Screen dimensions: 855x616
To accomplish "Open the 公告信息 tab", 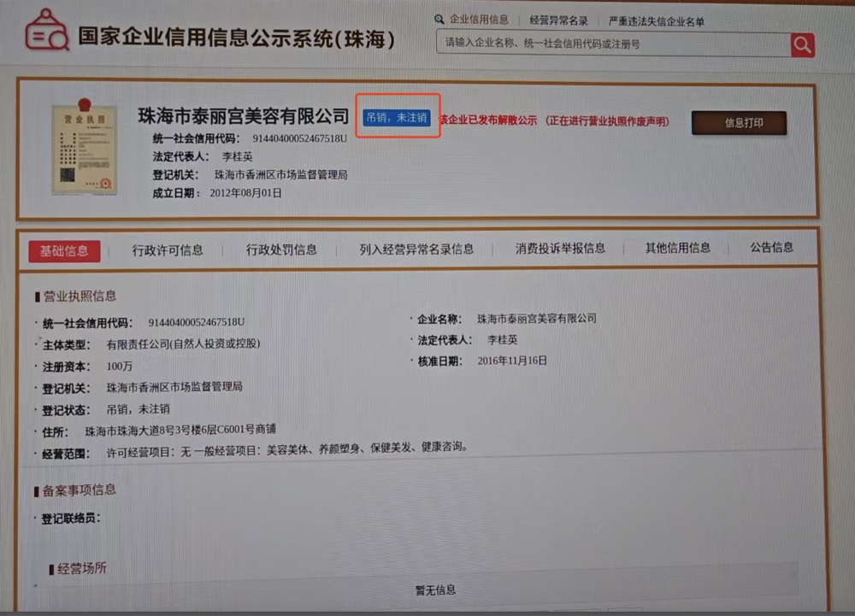I will pos(771,249).
